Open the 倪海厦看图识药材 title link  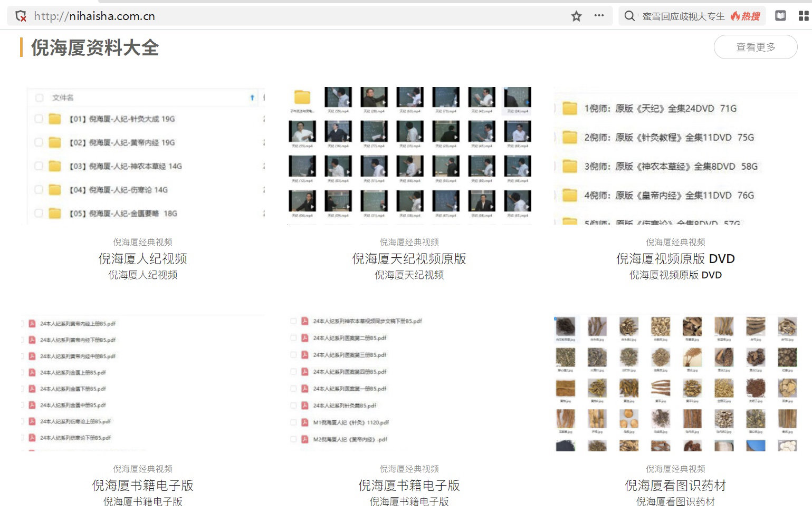pos(675,486)
